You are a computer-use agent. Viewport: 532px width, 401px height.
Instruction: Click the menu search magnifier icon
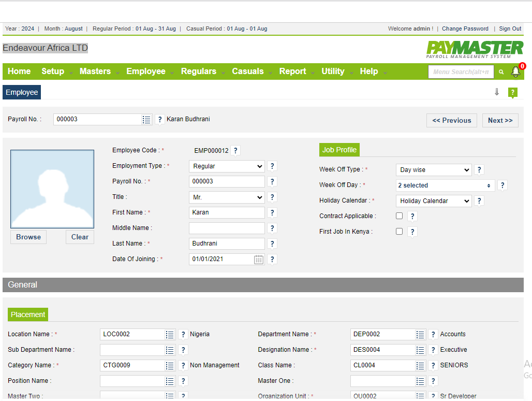tap(501, 72)
